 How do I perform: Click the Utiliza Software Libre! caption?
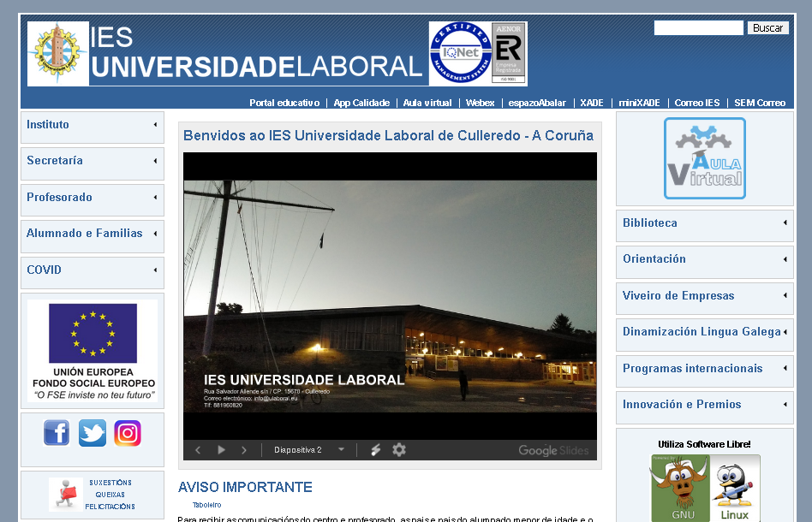704,444
